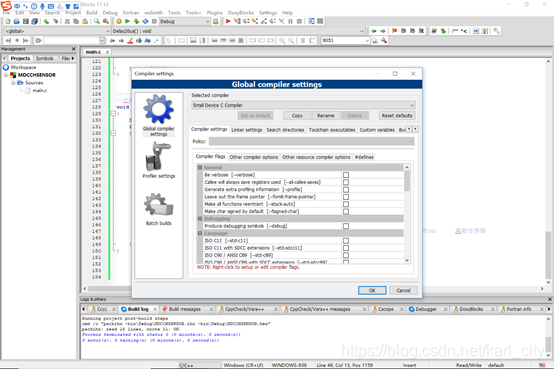Viewport: 554px width, 369px height.
Task: Click the Debug/Continue red arrow icon
Action: pos(228,22)
